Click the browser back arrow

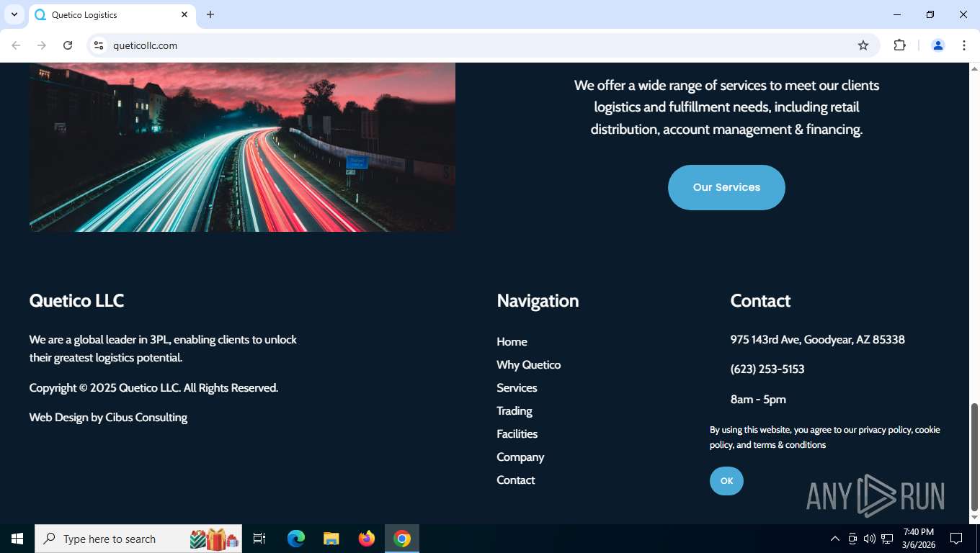pos(16,45)
